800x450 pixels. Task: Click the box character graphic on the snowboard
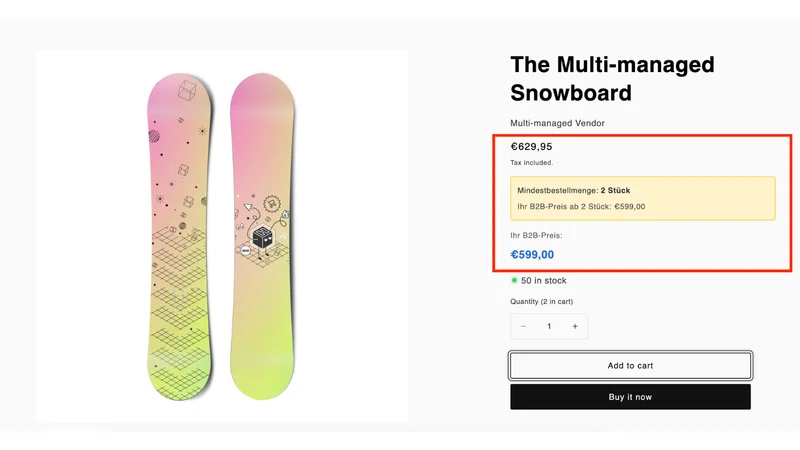263,237
